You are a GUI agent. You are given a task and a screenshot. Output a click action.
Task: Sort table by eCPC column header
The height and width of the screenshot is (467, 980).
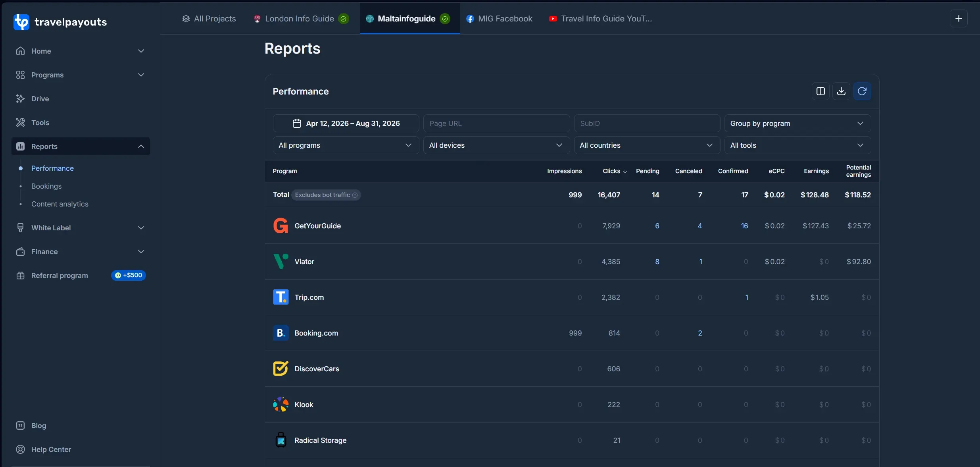776,171
